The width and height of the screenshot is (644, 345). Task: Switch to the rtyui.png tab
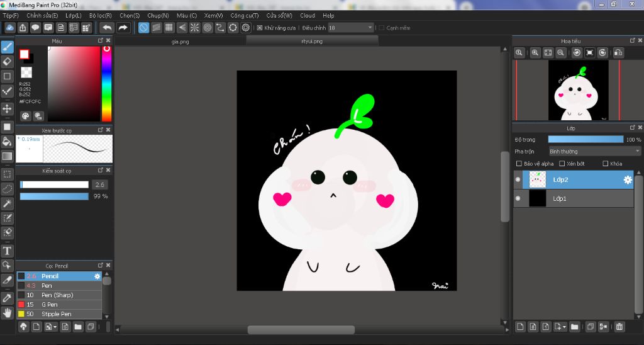[x=312, y=41]
